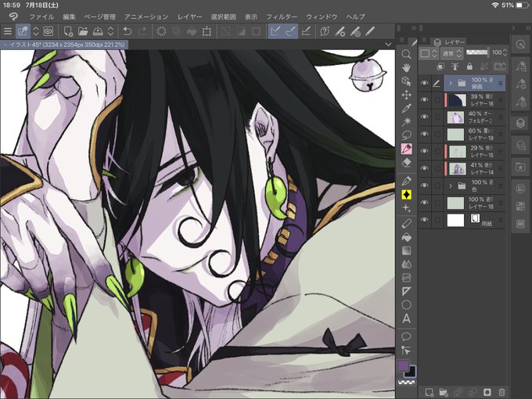532x399 pixels.
Task: Select the Operation object tool with cursor
Action: point(406,81)
